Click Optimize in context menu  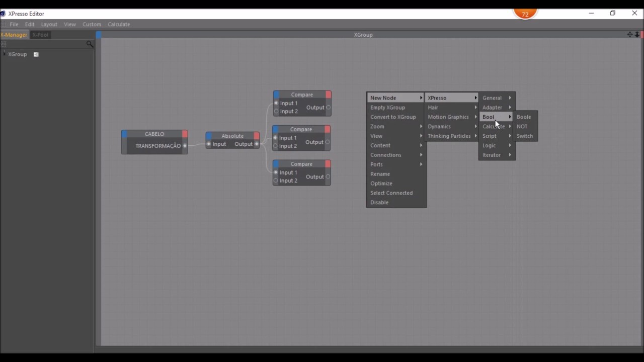pyautogui.click(x=396, y=184)
